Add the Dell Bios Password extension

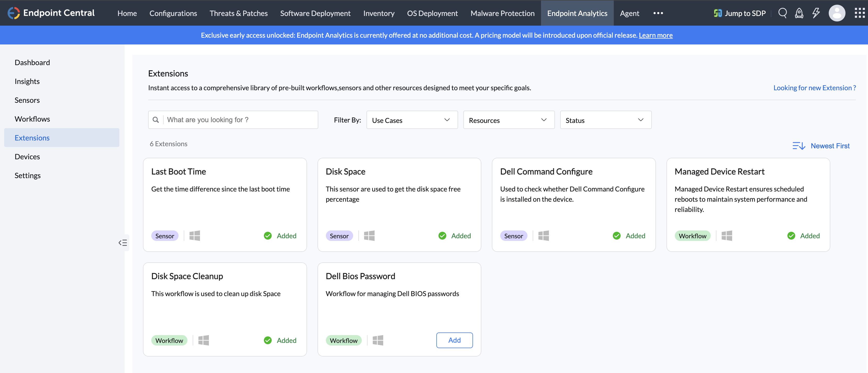click(454, 340)
